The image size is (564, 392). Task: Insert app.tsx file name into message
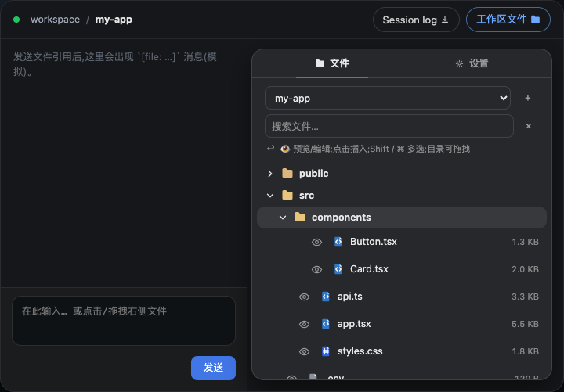[354, 324]
